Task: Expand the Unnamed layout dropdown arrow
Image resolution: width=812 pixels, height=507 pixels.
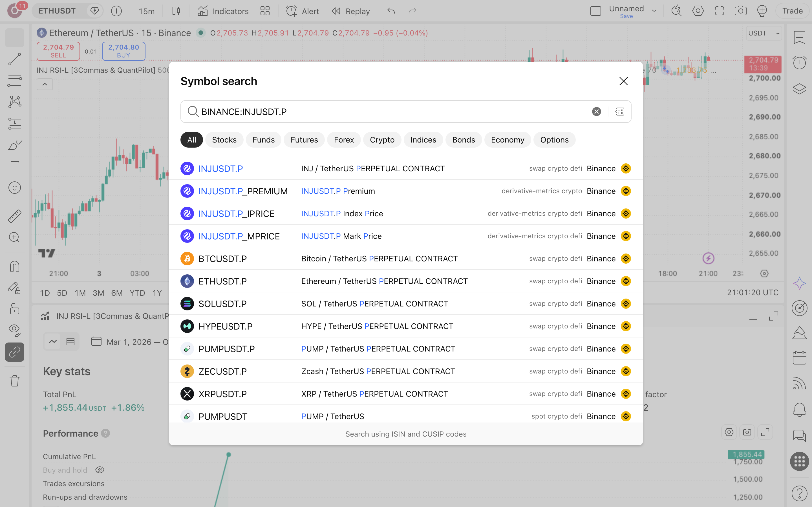Action: [x=654, y=11]
